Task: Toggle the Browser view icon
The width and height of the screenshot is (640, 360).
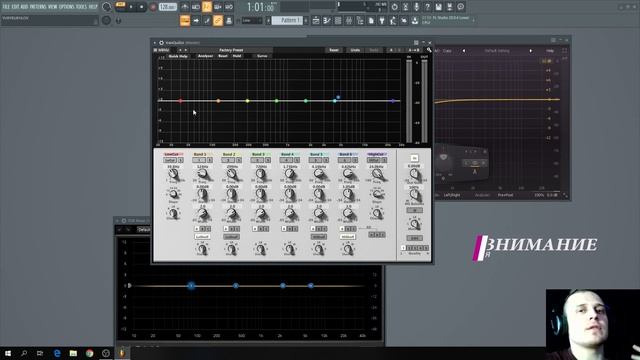Action: pos(360,20)
